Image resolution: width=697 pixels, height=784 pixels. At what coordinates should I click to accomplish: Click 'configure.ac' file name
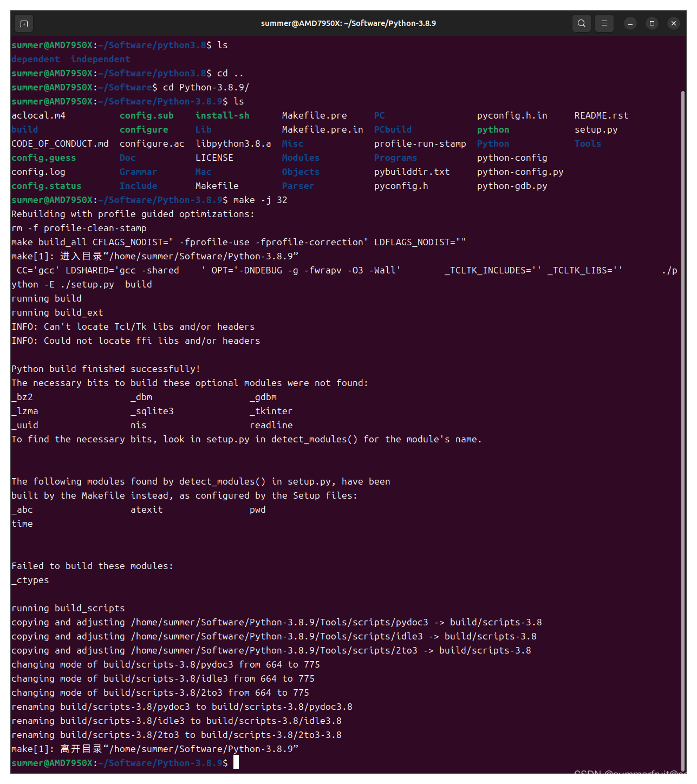point(152,143)
